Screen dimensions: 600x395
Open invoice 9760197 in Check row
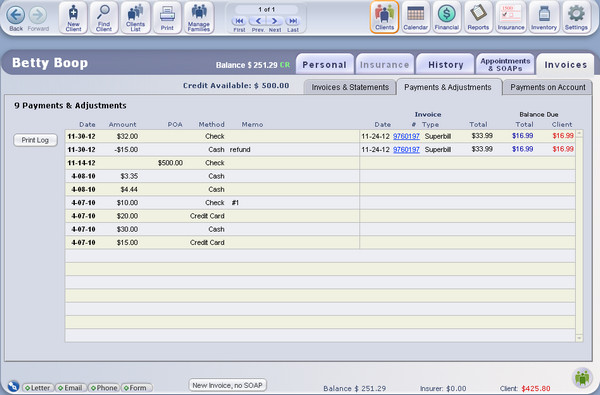coord(406,136)
